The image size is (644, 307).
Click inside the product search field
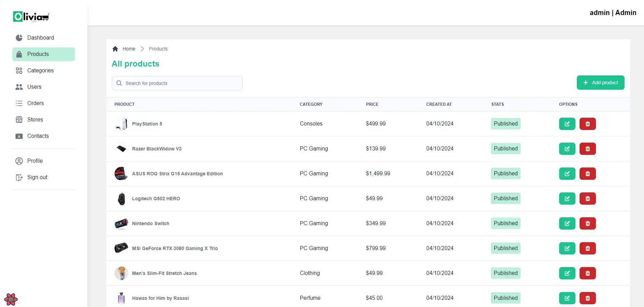point(177,83)
